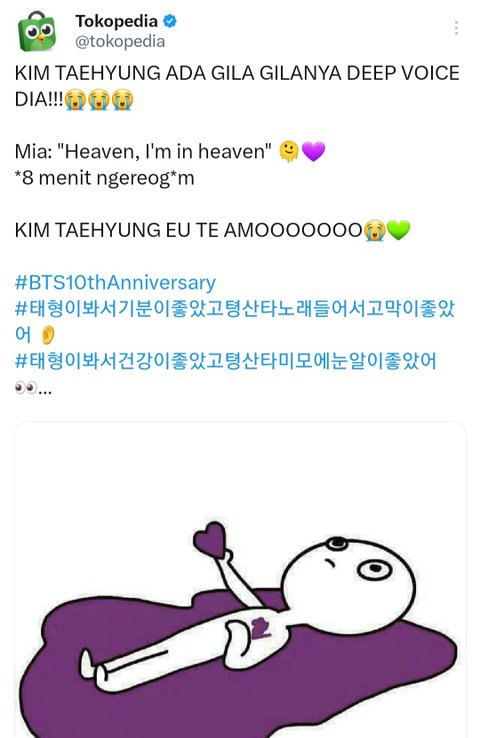Image resolution: width=480 pixels, height=738 pixels.
Task: Expand the truncated tweet at the ellipsis
Action: coord(45,389)
